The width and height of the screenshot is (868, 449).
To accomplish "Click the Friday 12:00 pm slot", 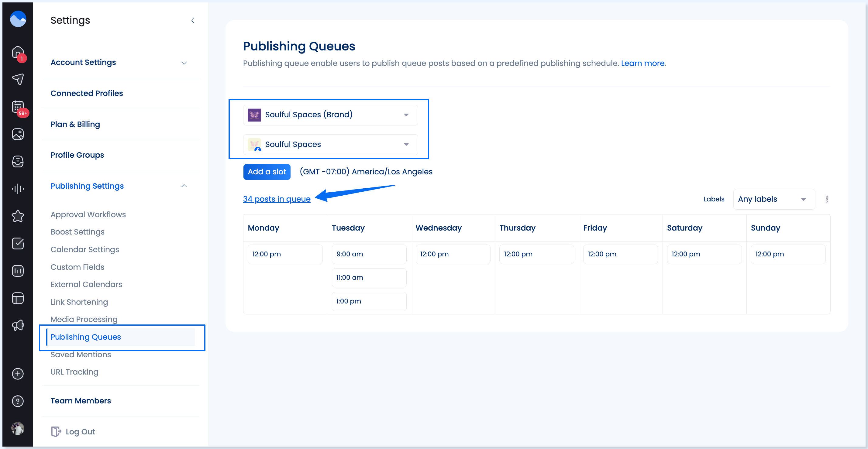I will 620,254.
